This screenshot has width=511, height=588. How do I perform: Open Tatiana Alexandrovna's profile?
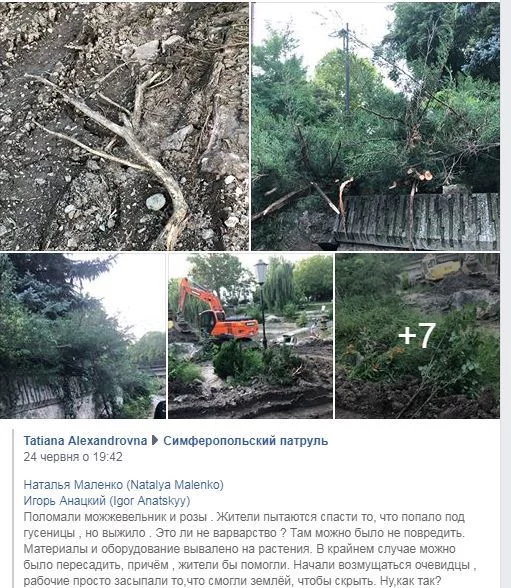point(85,441)
